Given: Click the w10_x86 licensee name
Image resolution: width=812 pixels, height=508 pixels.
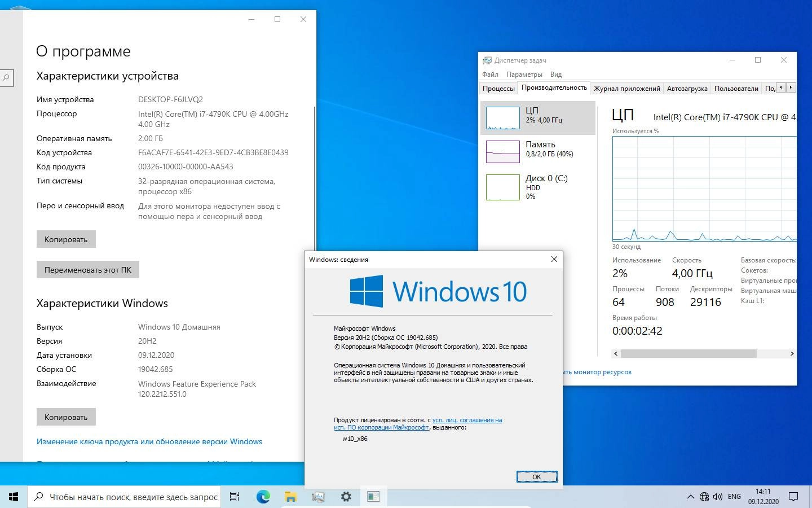Looking at the screenshot, I should click(355, 439).
